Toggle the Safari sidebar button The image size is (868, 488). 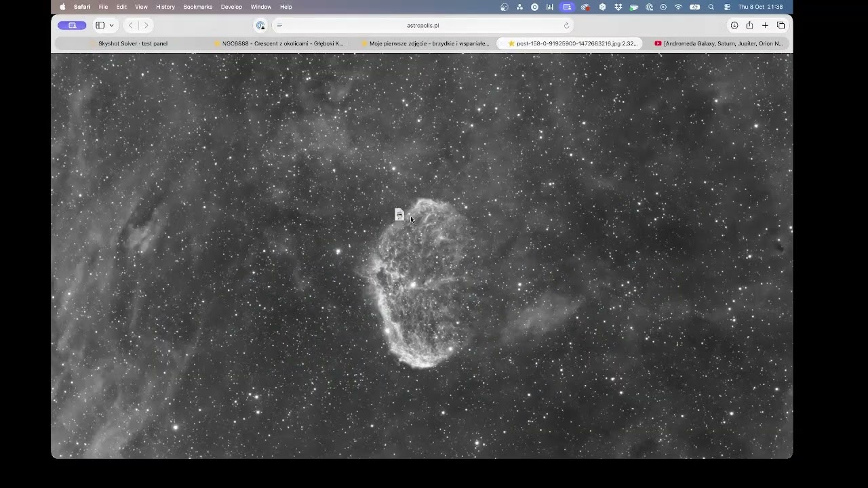coord(100,25)
